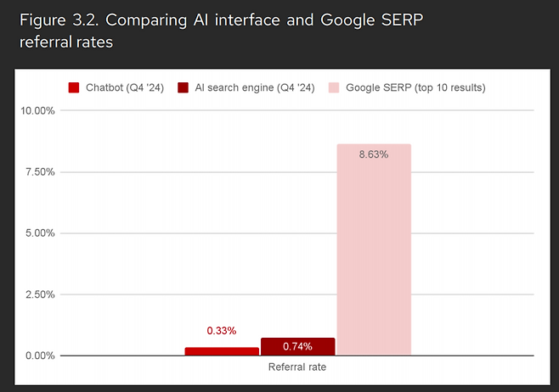Click the dark red AI search engine bar
The height and width of the screenshot is (392, 559).
pyautogui.click(x=297, y=346)
